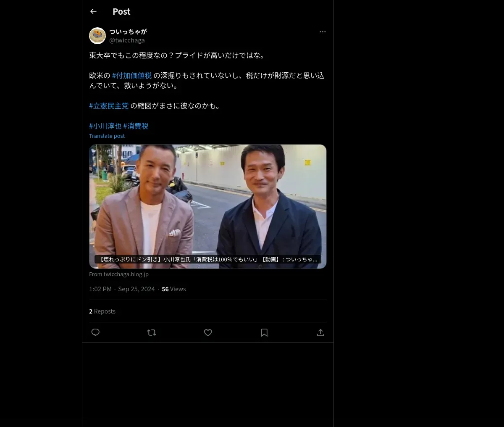Open the #消費税 hashtag

pos(136,126)
